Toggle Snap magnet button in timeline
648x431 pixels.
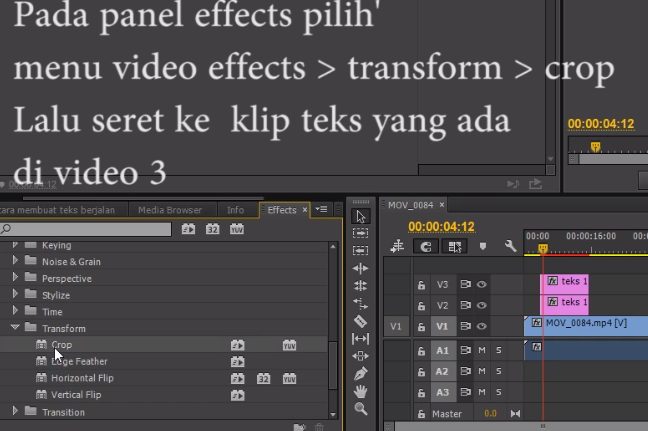(x=426, y=247)
